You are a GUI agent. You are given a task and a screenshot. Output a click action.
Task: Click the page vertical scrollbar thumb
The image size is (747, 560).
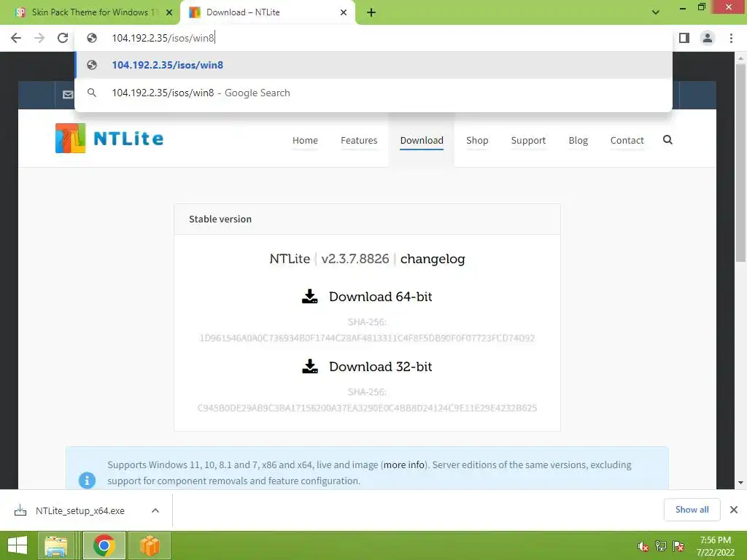(740, 162)
